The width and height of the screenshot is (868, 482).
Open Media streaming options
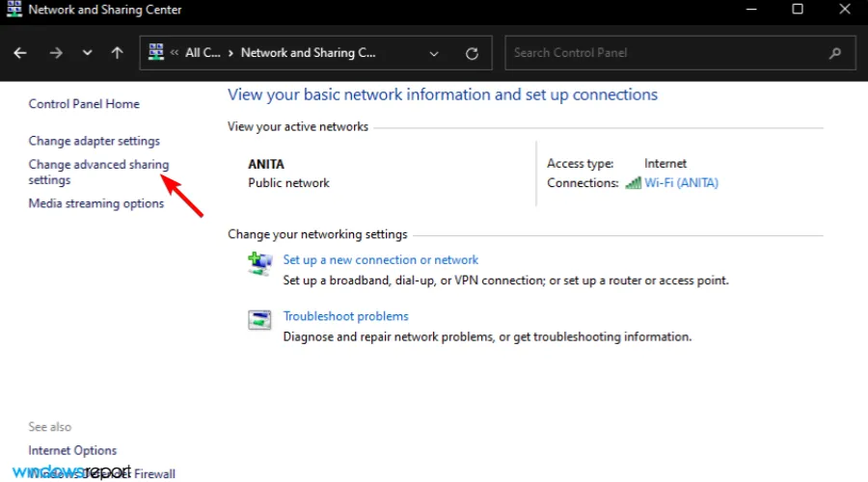point(95,203)
